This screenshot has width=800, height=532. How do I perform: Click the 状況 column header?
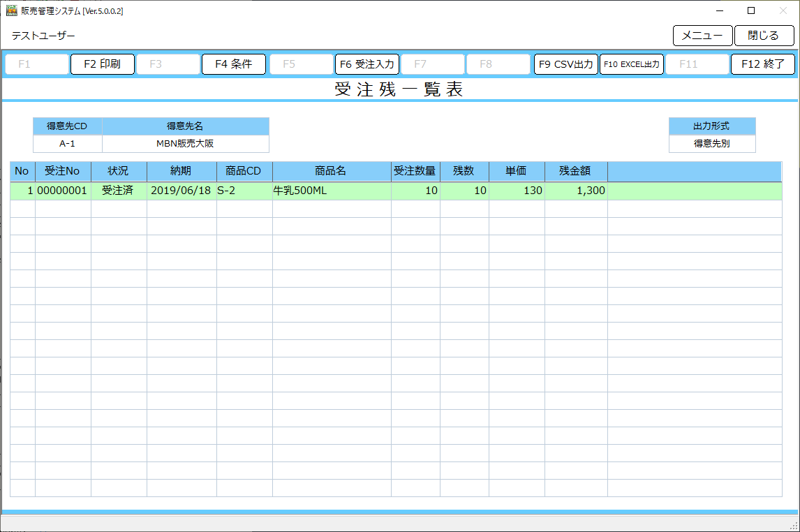click(119, 171)
